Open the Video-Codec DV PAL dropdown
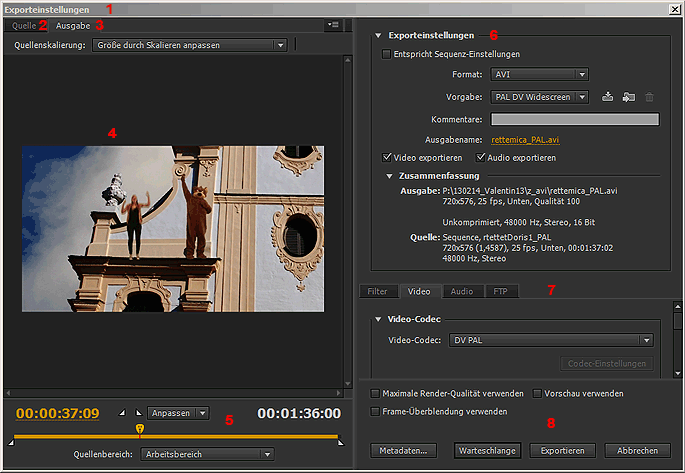Viewport: 685px width, 473px height. click(551, 340)
